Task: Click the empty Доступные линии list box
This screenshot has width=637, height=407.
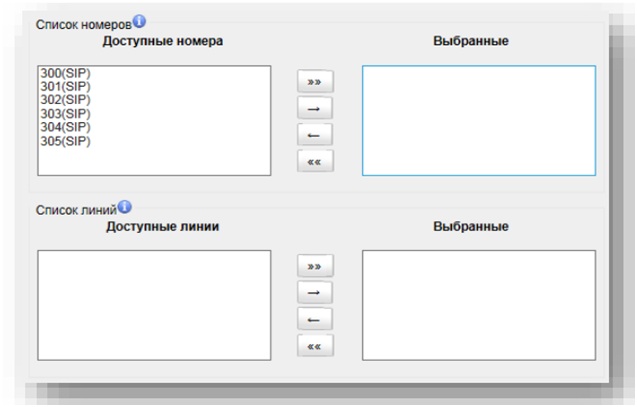Action: click(x=154, y=305)
